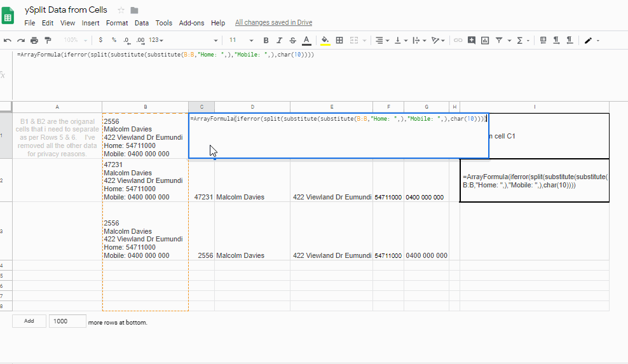Toggle strikethrough formatting
This screenshot has width=628, height=364.
point(293,40)
